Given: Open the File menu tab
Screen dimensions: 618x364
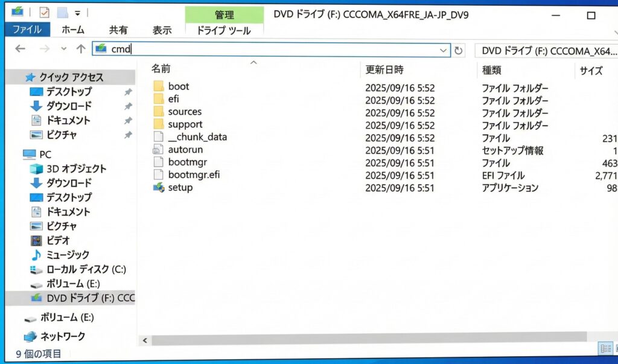Looking at the screenshot, I should [27, 30].
